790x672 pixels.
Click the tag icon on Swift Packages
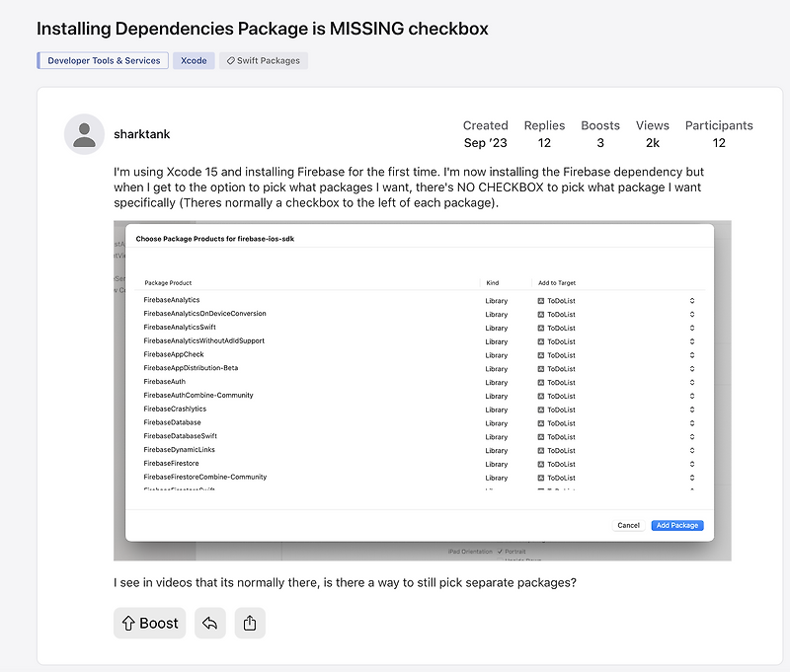[230, 60]
